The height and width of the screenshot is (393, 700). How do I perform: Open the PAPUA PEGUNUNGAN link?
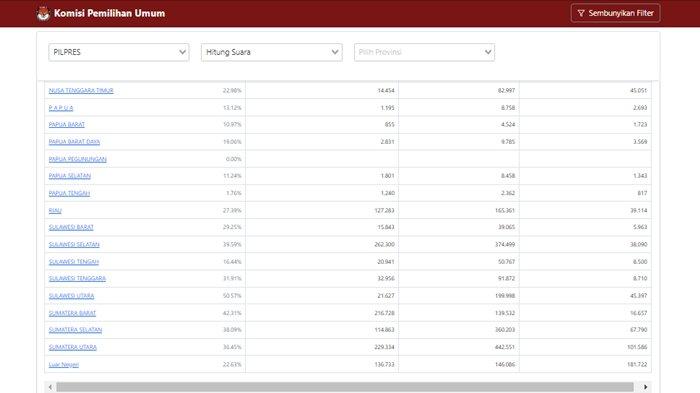[78, 159]
